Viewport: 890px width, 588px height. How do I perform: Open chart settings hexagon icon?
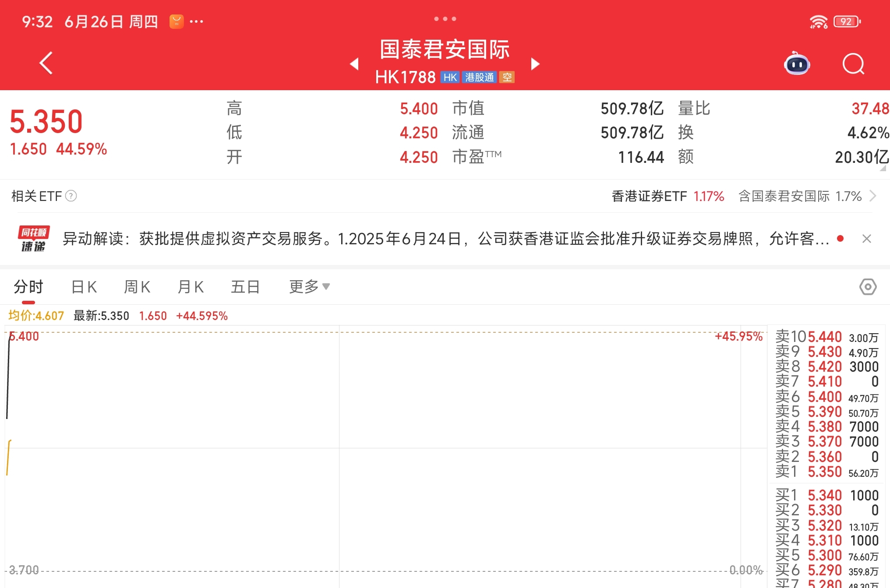tap(868, 287)
